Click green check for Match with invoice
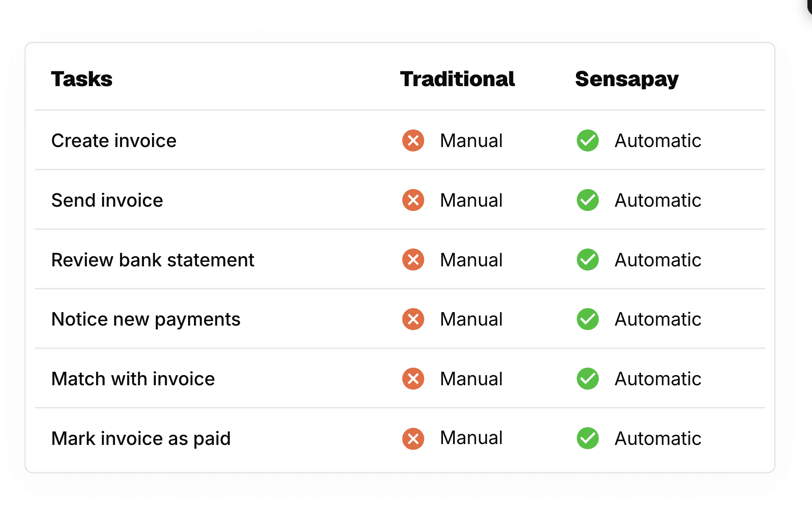 click(x=588, y=379)
